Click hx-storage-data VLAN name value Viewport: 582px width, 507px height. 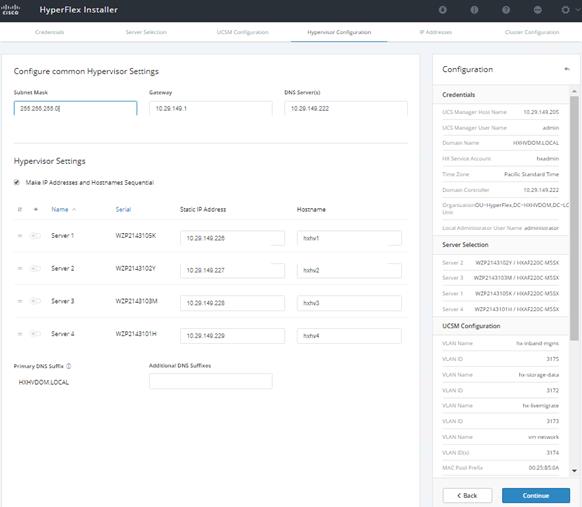[539, 375]
